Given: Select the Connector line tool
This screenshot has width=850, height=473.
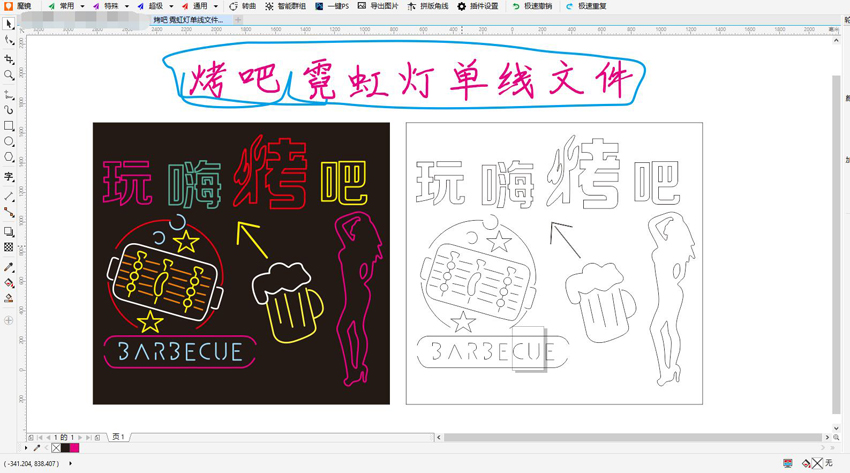Looking at the screenshot, I should [x=9, y=212].
